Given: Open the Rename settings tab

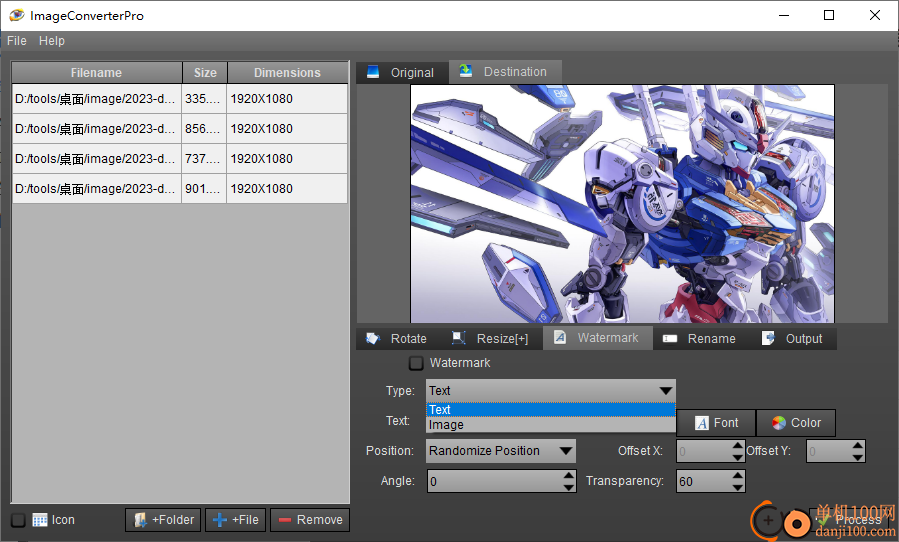Looking at the screenshot, I should (700, 338).
